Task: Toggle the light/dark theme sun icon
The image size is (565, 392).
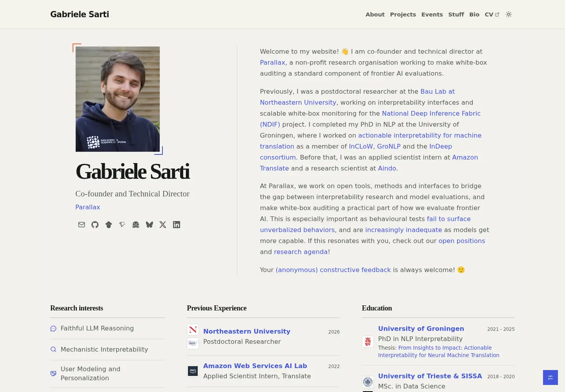Action: tap(509, 15)
